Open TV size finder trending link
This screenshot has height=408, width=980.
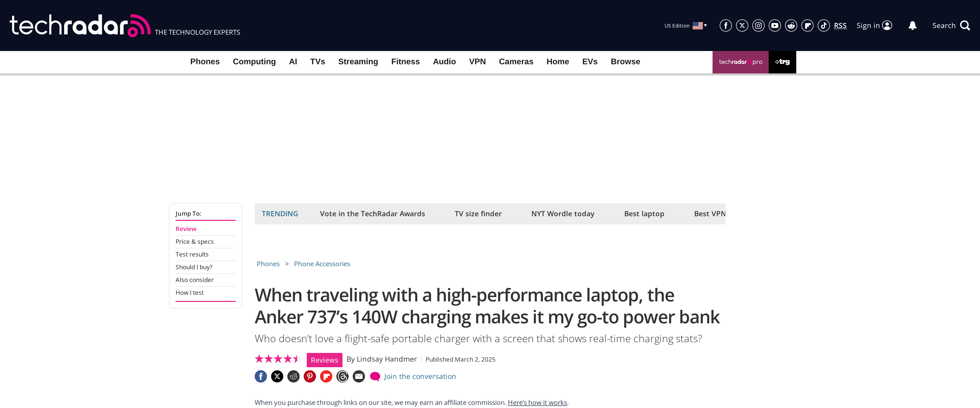coord(478,214)
